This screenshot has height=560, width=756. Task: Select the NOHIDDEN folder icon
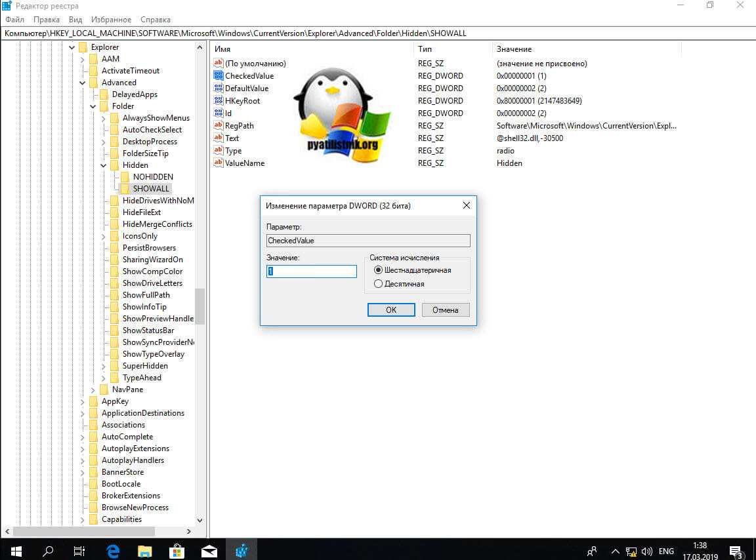125,177
